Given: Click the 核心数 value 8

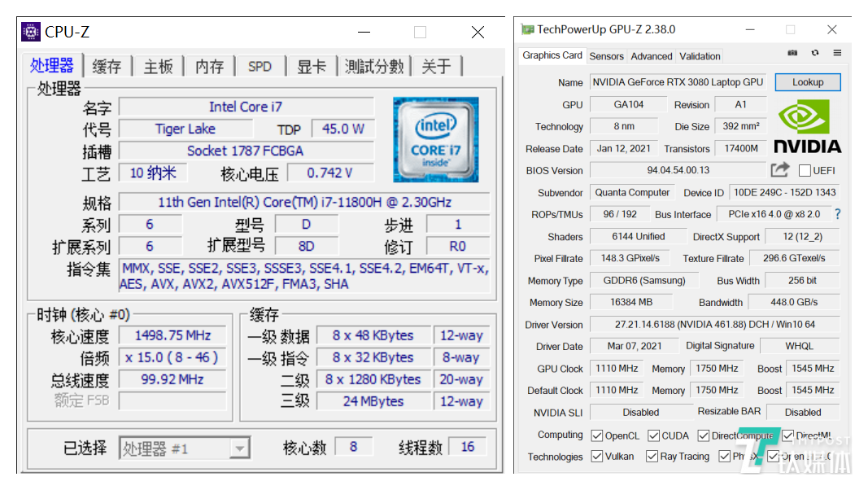Looking at the screenshot, I should click(353, 447).
